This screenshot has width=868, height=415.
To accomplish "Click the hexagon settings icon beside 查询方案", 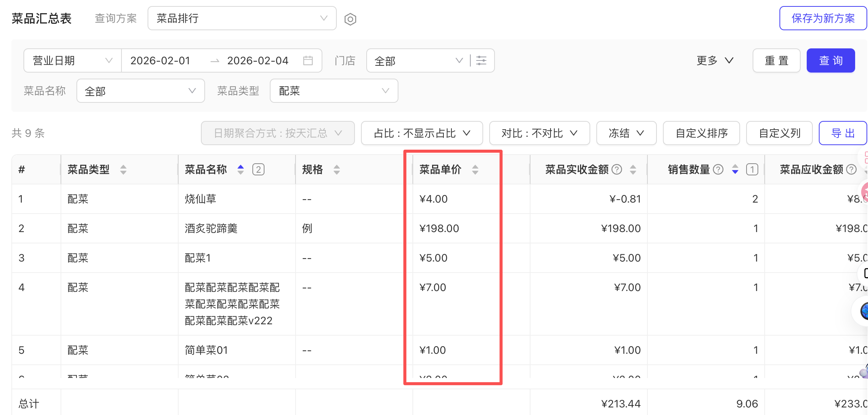I will coord(350,19).
